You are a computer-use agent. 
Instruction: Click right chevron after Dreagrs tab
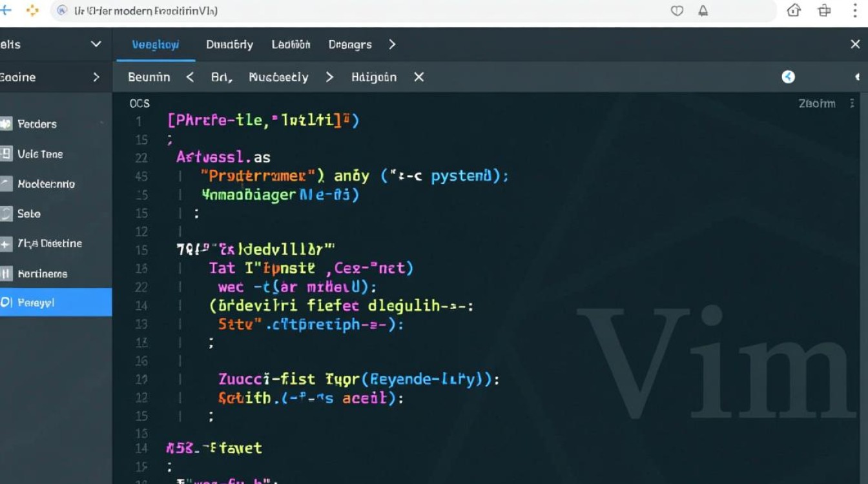point(392,45)
